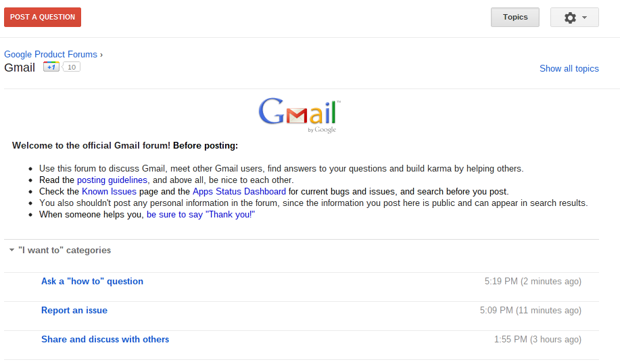Click the Post a Question button
The width and height of the screenshot is (620, 364).
[x=43, y=17]
